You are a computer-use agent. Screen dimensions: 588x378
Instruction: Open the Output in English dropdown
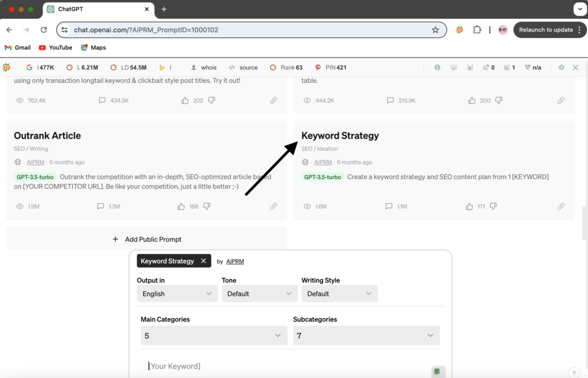(x=177, y=294)
